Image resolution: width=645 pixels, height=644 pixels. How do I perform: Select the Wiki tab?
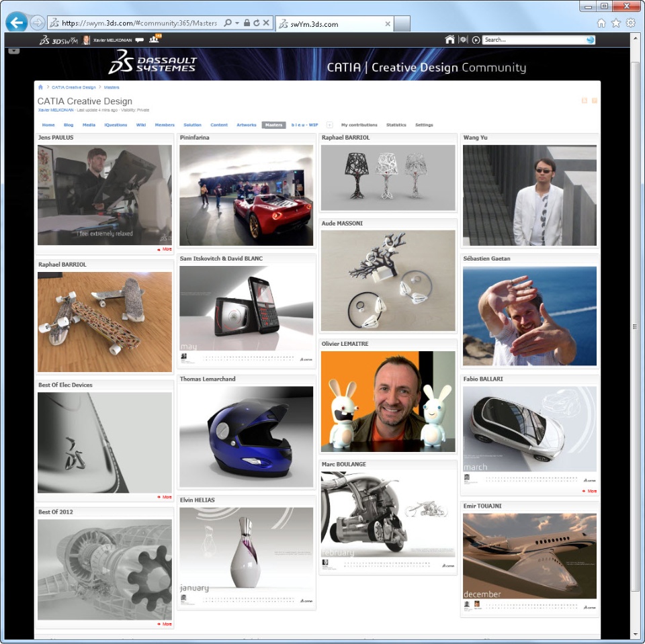pyautogui.click(x=141, y=125)
